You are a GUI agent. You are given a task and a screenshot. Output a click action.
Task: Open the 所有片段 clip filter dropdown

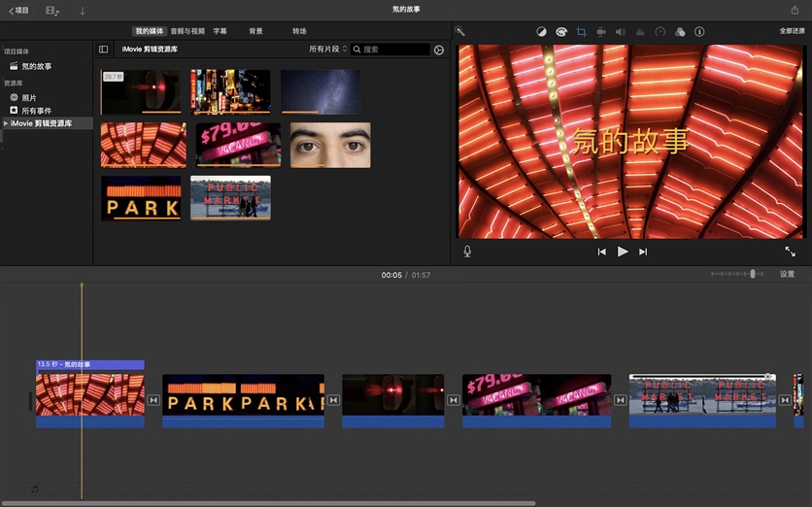point(327,50)
